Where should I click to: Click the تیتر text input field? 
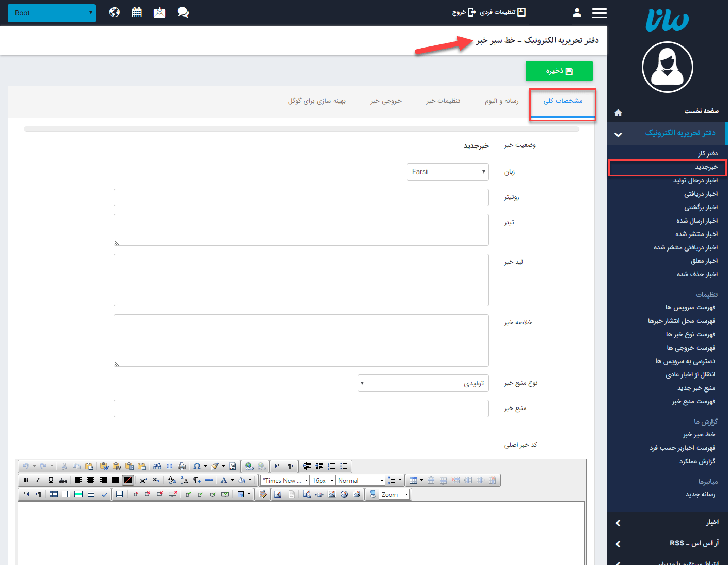(x=301, y=230)
